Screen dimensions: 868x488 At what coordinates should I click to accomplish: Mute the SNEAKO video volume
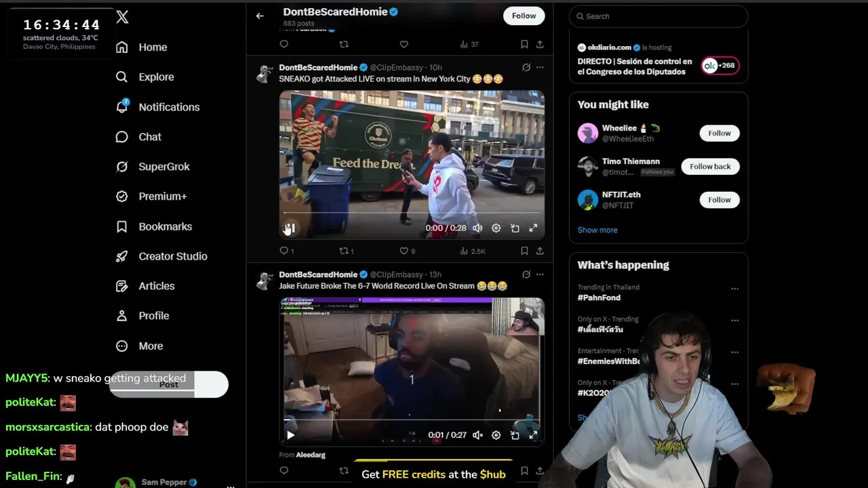[477, 228]
